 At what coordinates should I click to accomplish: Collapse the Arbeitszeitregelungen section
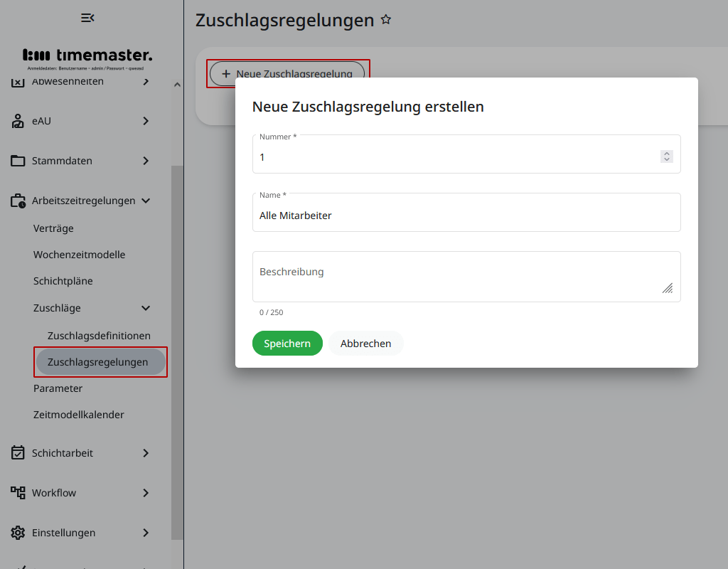(146, 201)
